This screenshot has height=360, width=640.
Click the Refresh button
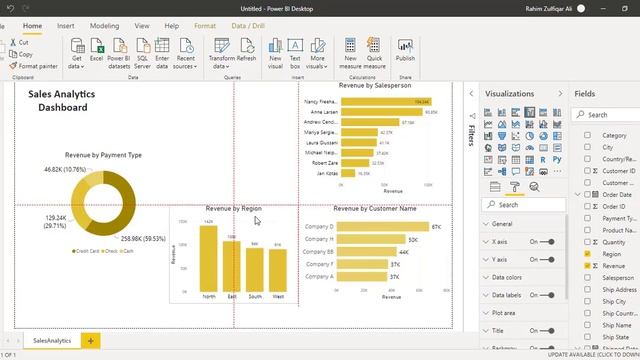(x=247, y=50)
